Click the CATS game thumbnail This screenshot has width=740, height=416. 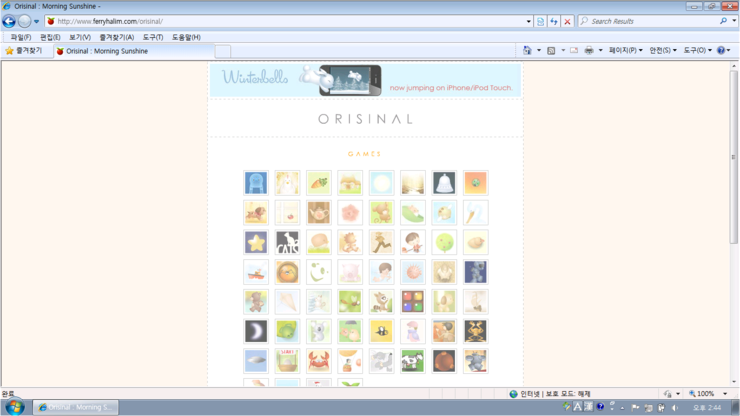(x=287, y=242)
